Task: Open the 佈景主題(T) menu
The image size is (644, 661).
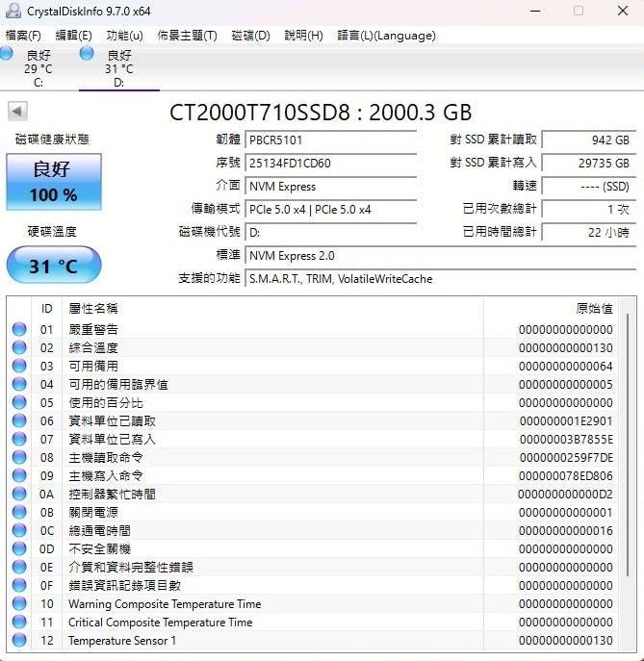Action: (187, 36)
